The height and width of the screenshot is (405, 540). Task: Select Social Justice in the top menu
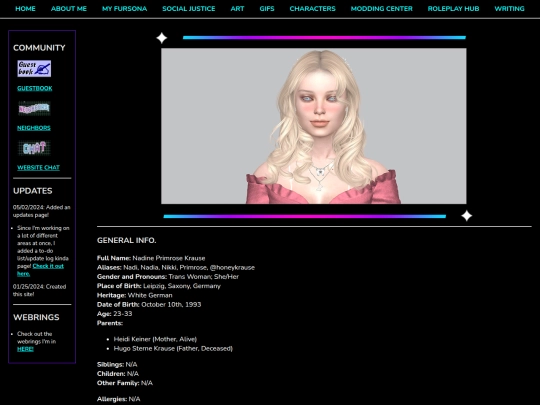click(x=189, y=9)
